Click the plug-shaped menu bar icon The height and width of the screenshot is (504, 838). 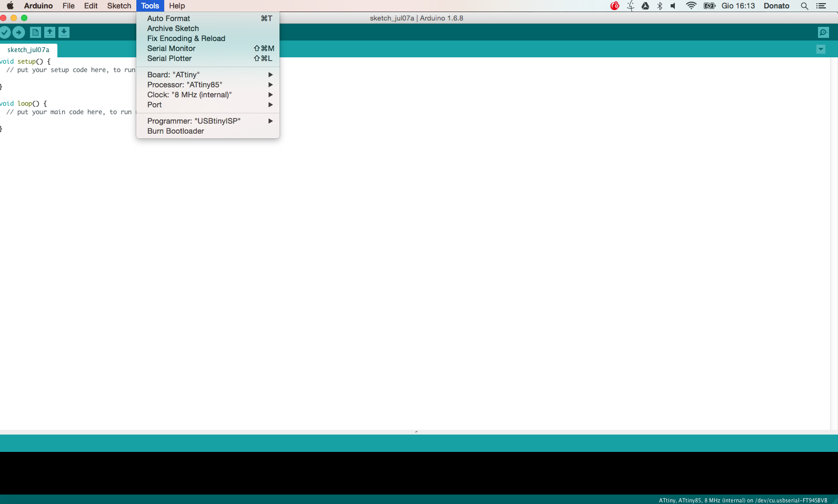631,6
